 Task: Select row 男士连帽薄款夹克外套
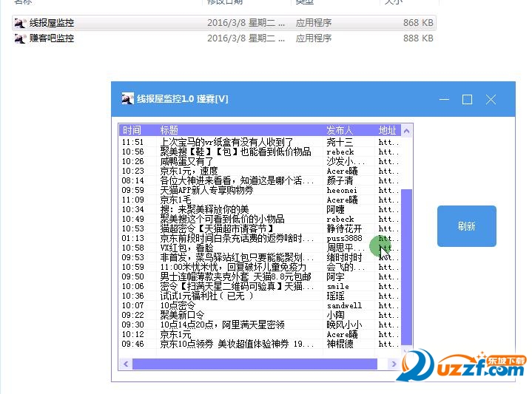(260, 276)
